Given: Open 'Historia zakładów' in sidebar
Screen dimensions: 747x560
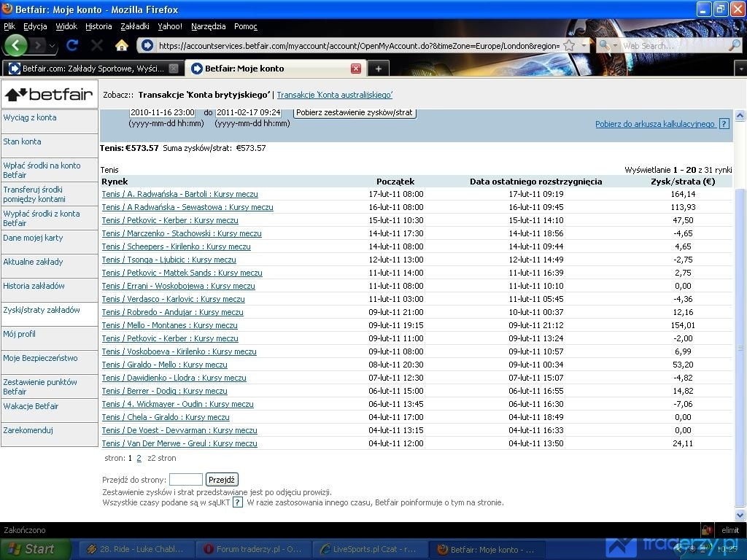Looking at the screenshot, I should [x=34, y=286].
